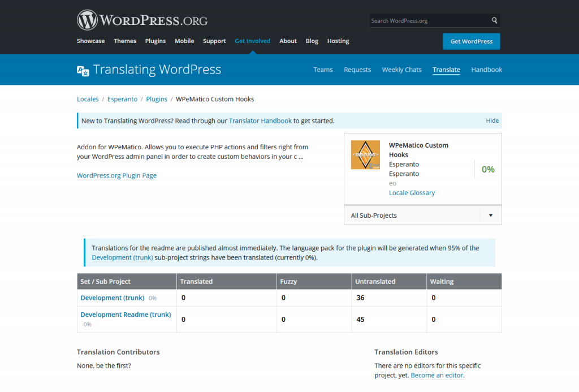Click the Locales breadcrumb link
The width and height of the screenshot is (579, 392).
point(88,99)
